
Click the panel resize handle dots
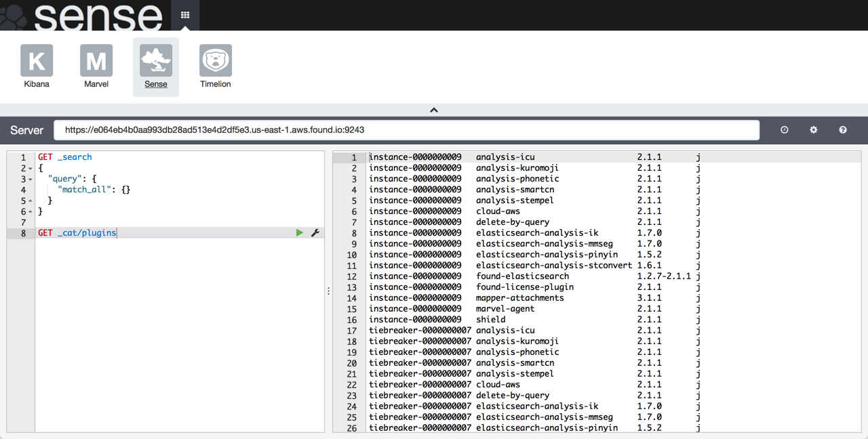329,291
